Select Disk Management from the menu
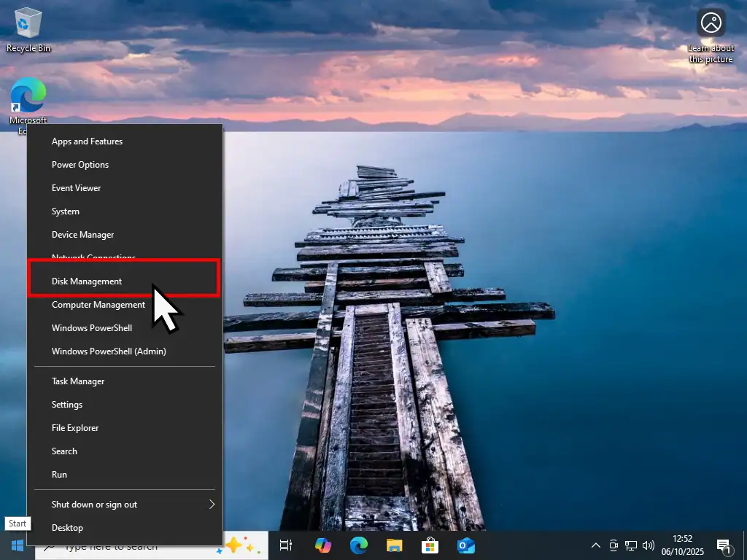 click(87, 281)
